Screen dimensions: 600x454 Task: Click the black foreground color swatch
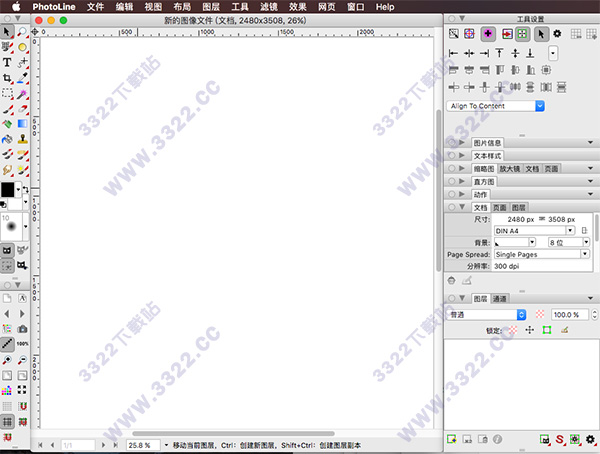8,189
